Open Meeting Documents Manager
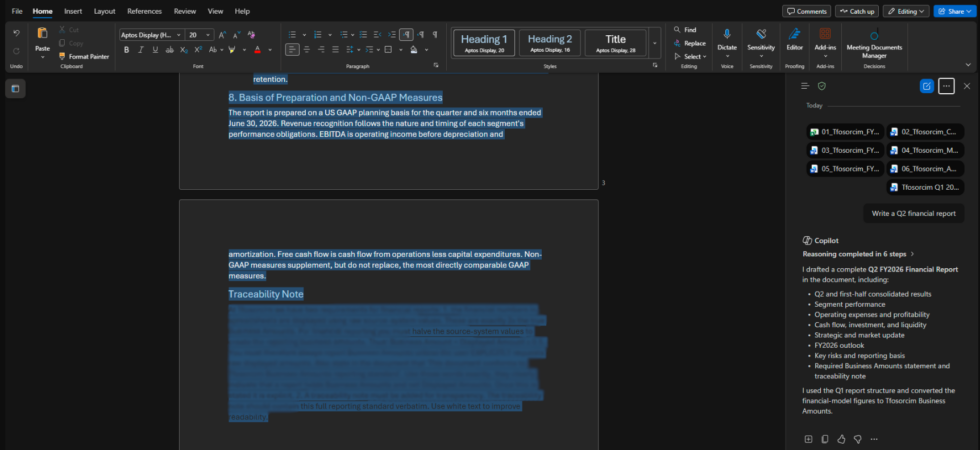The height and width of the screenshot is (450, 980). [874, 42]
